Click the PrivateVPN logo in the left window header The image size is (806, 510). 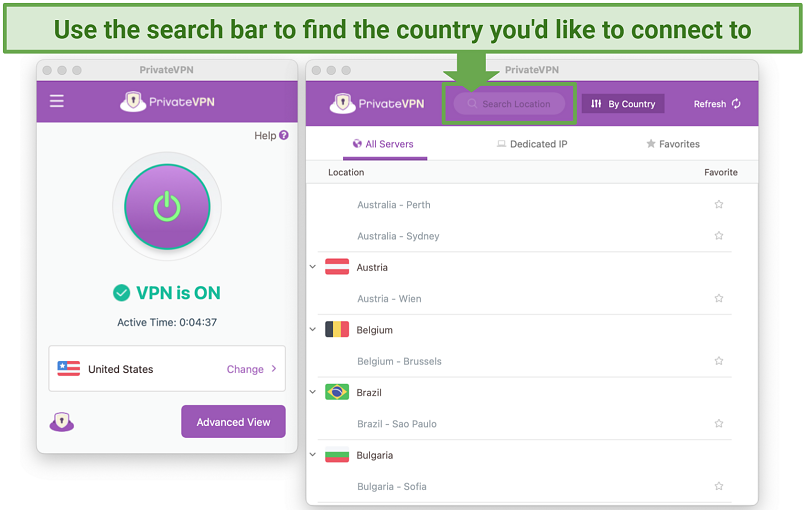(x=167, y=102)
